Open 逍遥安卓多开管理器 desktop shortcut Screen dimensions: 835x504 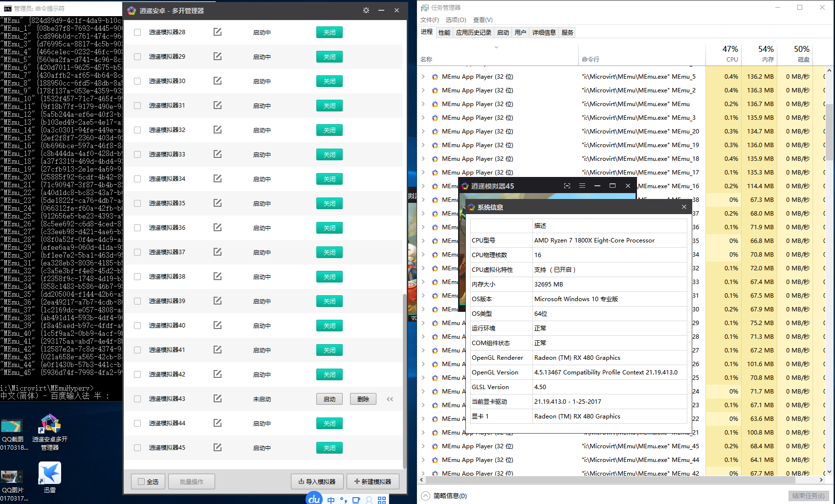point(50,432)
